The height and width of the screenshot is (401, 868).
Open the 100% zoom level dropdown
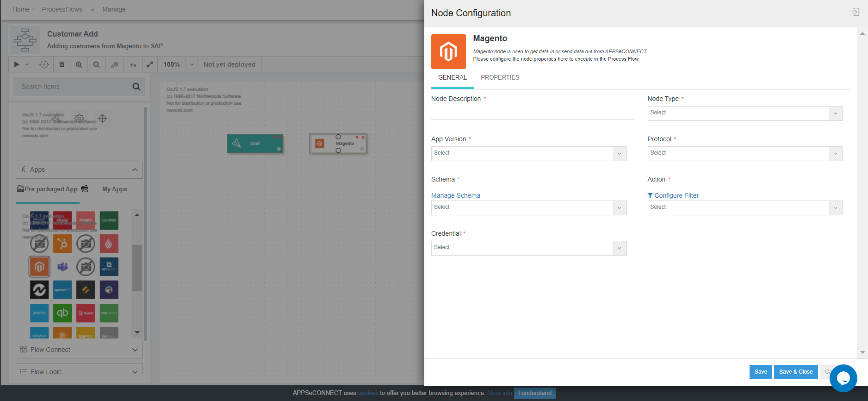pyautogui.click(x=191, y=65)
